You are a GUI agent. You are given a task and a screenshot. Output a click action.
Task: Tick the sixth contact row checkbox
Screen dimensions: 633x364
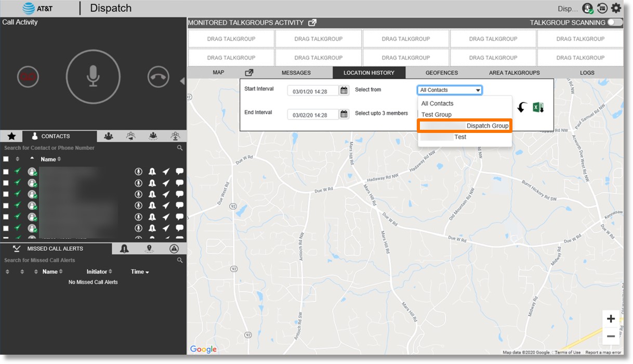(6, 228)
